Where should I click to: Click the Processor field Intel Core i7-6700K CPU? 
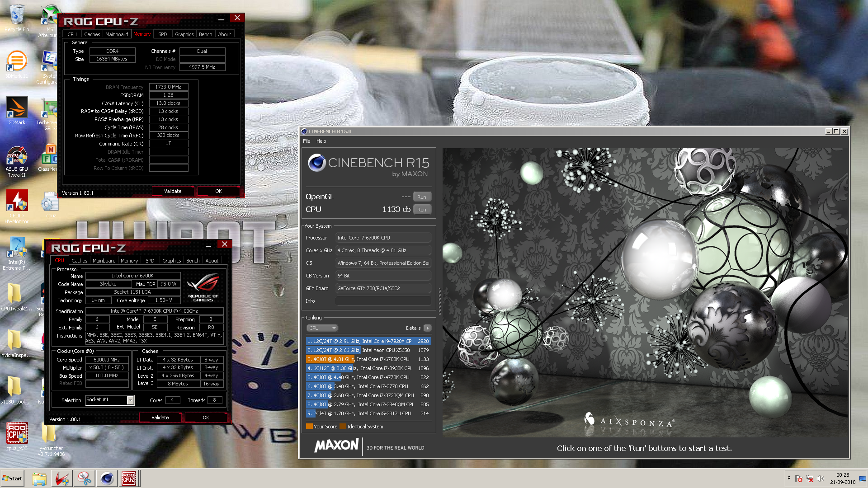(x=383, y=238)
